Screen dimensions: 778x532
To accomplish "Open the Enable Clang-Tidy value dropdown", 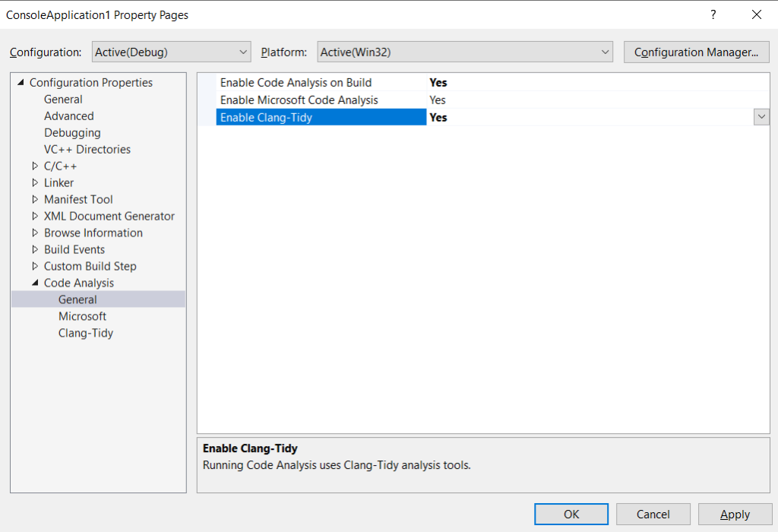I will 761,117.
